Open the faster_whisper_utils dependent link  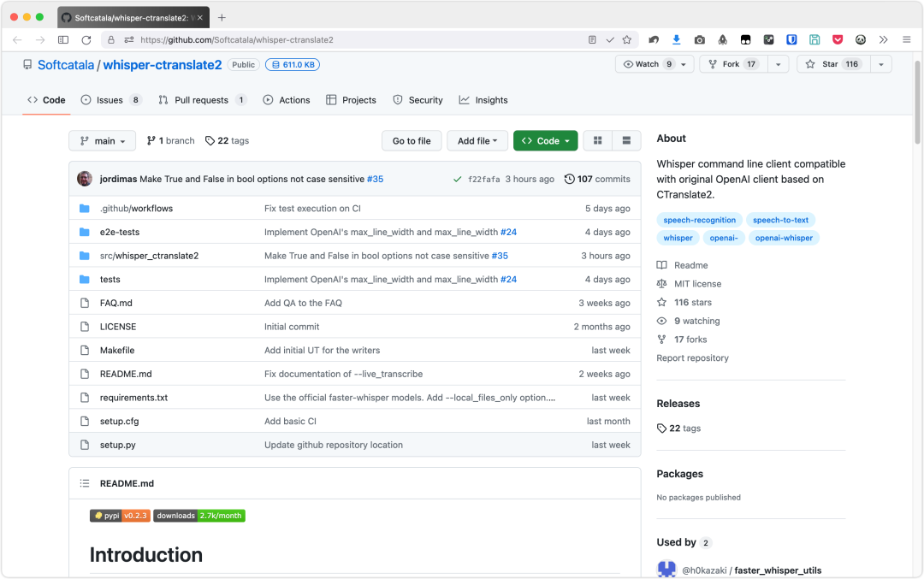coord(778,570)
